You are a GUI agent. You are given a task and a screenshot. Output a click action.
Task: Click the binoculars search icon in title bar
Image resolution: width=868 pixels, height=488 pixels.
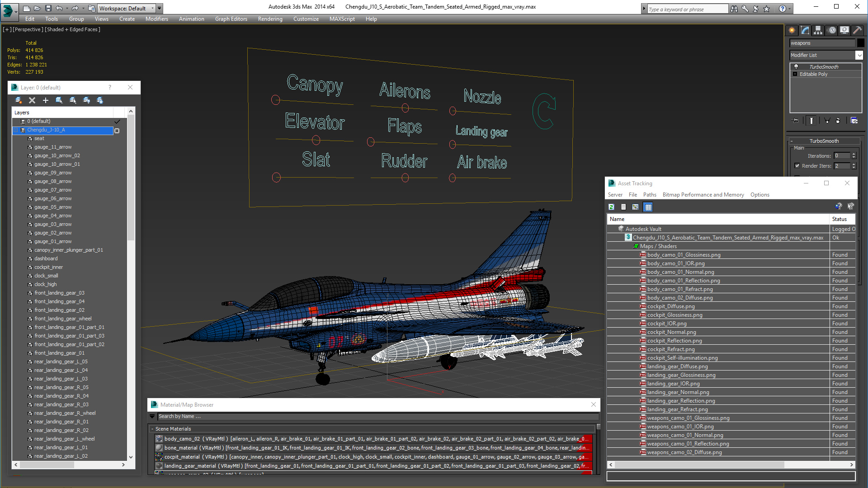(x=734, y=9)
